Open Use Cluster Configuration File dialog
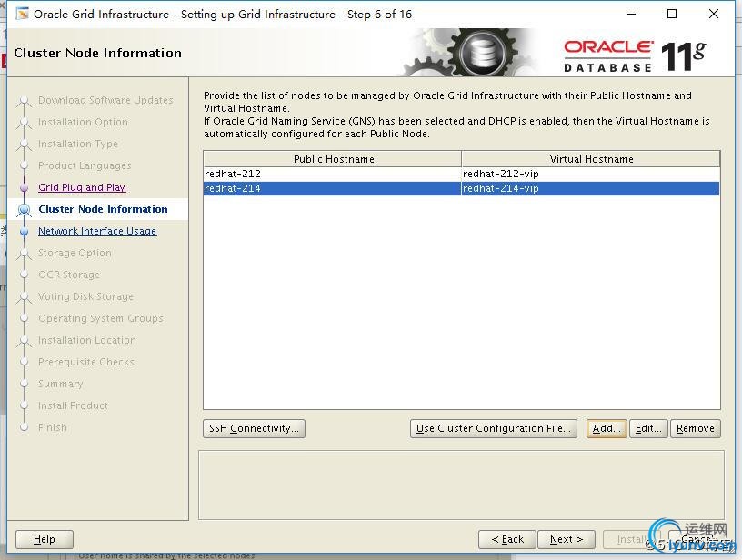The width and height of the screenshot is (742, 560). pos(494,428)
